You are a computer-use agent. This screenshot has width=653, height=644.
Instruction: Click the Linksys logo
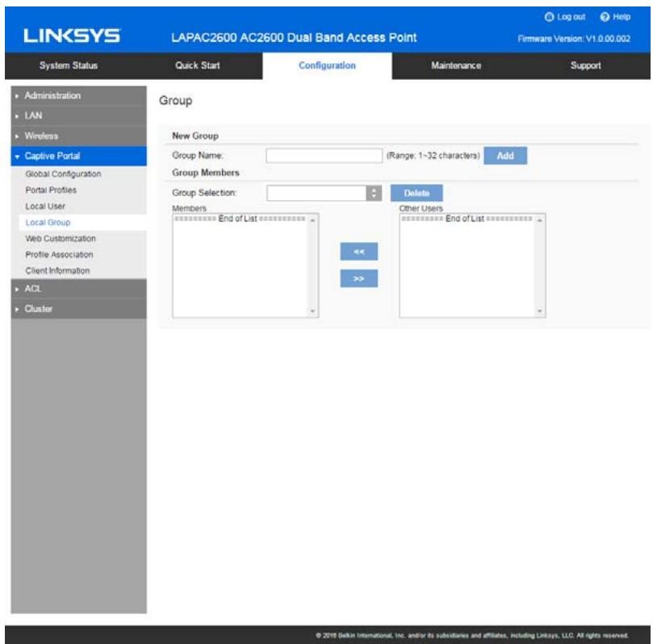click(x=72, y=36)
